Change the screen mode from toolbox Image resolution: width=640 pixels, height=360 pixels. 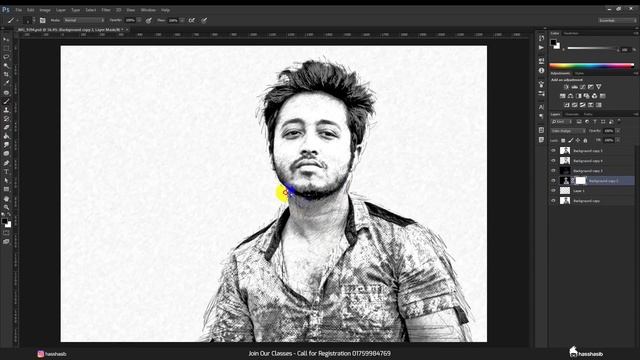pos(6,242)
